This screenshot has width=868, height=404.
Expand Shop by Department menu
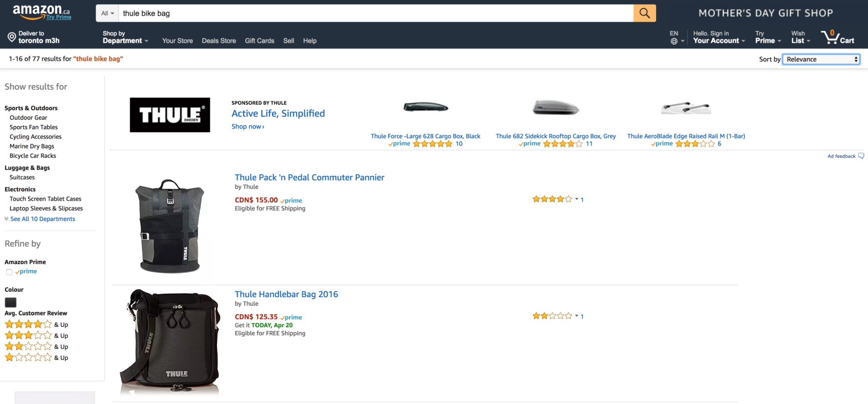pos(125,37)
